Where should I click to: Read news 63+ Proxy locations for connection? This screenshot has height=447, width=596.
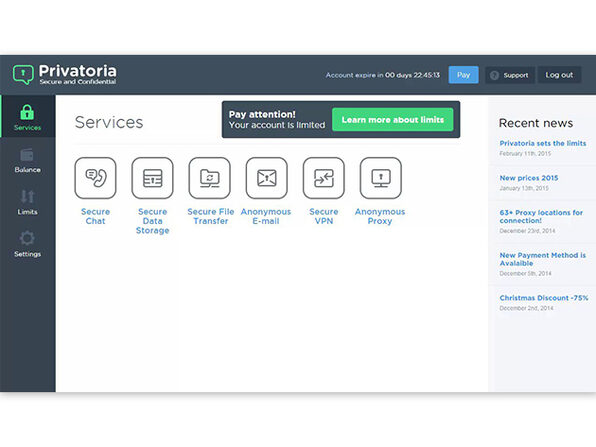541,217
